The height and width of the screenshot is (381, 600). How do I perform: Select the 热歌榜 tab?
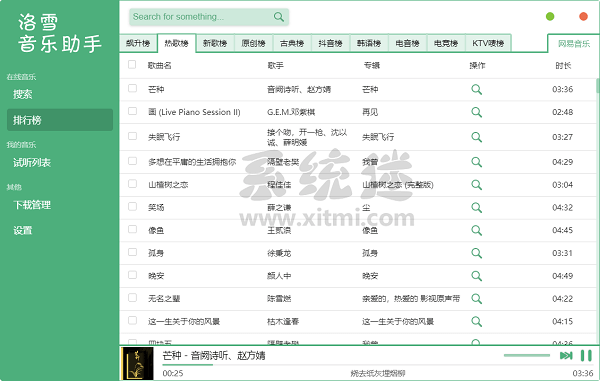pos(176,43)
